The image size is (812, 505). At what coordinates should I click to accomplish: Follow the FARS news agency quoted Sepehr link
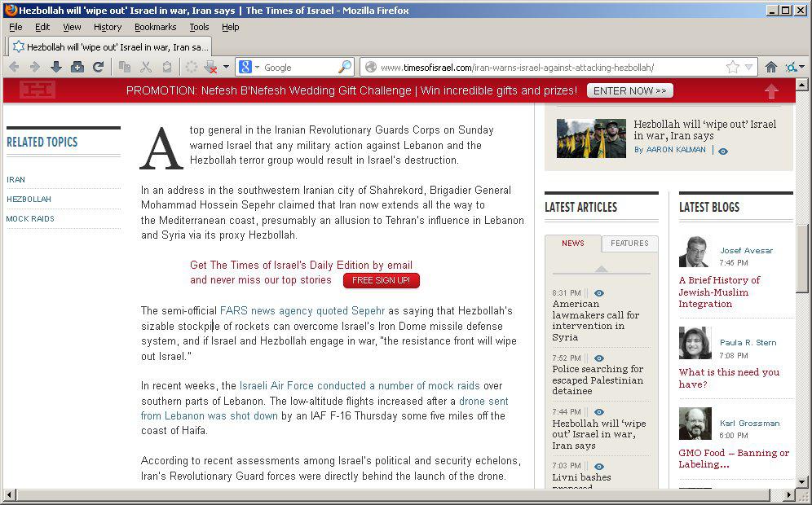coord(302,311)
